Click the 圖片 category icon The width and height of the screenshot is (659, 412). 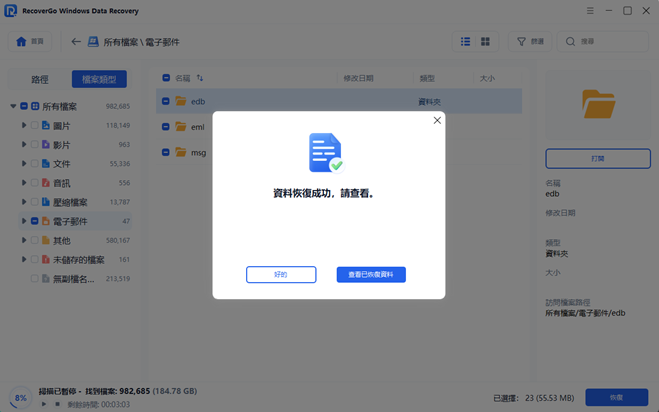click(x=46, y=125)
